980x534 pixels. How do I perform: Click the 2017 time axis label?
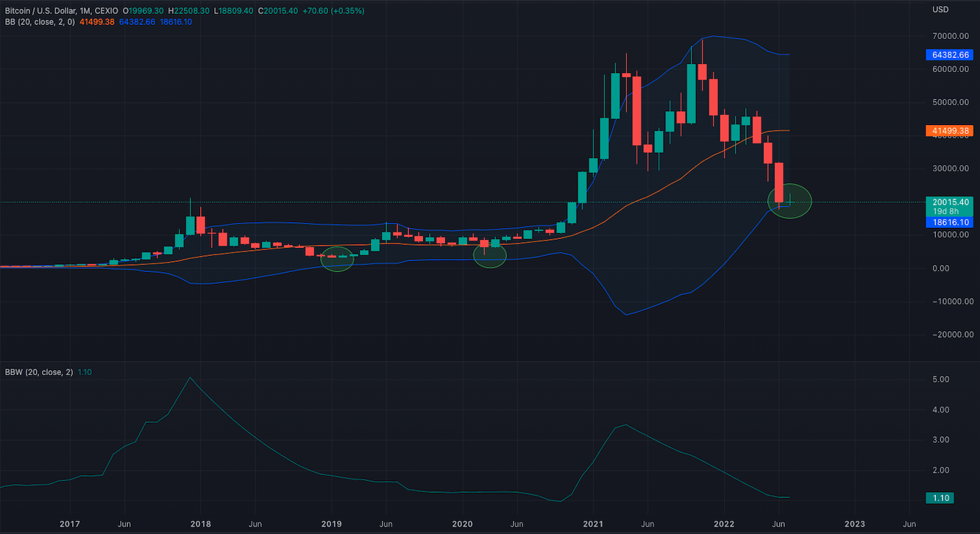click(x=70, y=524)
